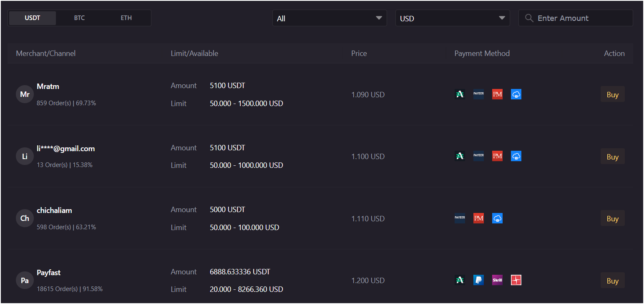Open the USD currency dropdown

453,18
